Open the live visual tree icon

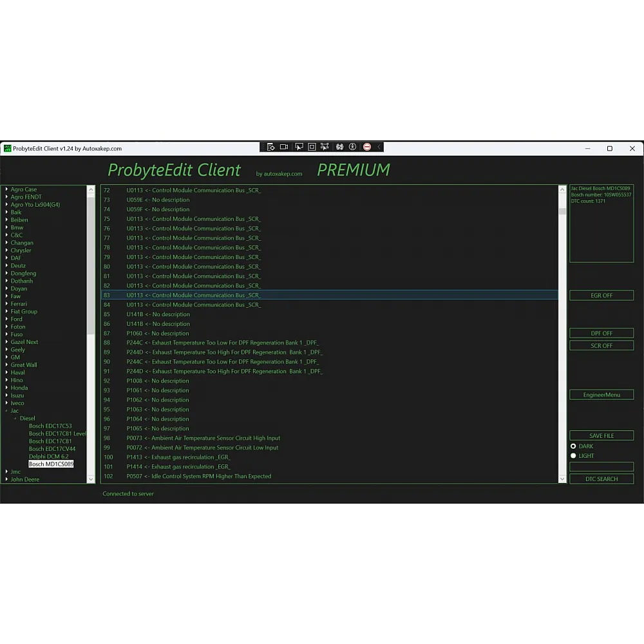270,147
